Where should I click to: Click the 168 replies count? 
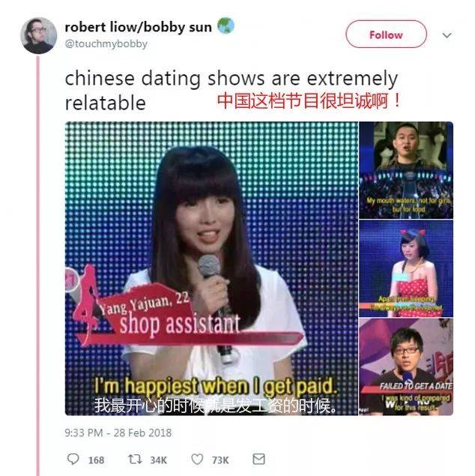tap(96, 460)
